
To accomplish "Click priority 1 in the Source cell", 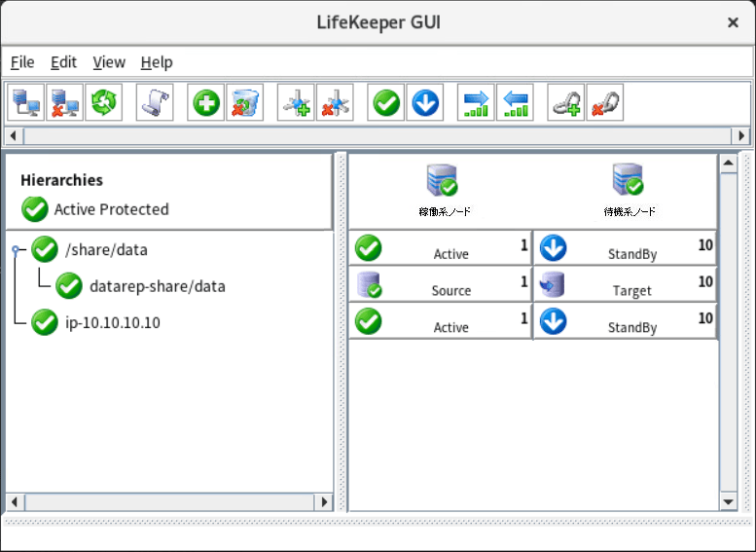I will [x=524, y=281].
